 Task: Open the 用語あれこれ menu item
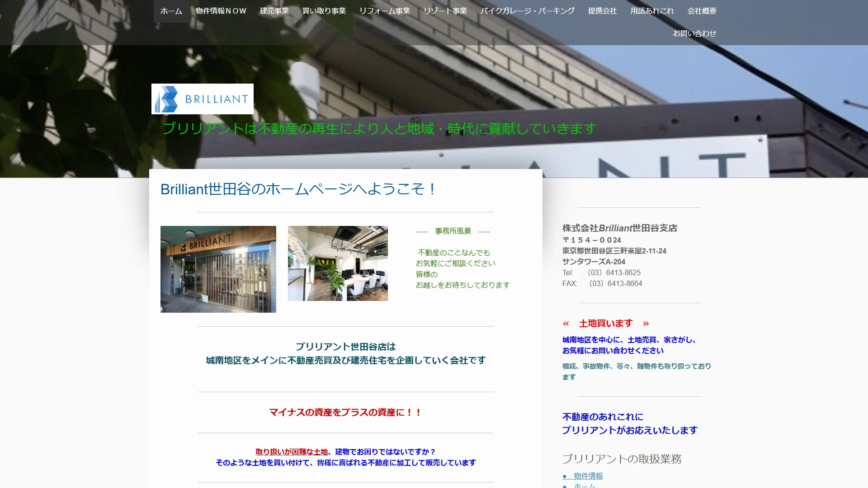click(x=652, y=11)
